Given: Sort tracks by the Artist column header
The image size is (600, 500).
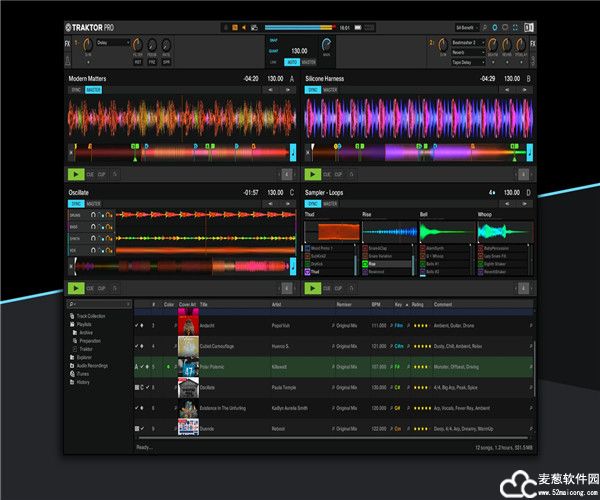Looking at the screenshot, I should click(x=278, y=304).
